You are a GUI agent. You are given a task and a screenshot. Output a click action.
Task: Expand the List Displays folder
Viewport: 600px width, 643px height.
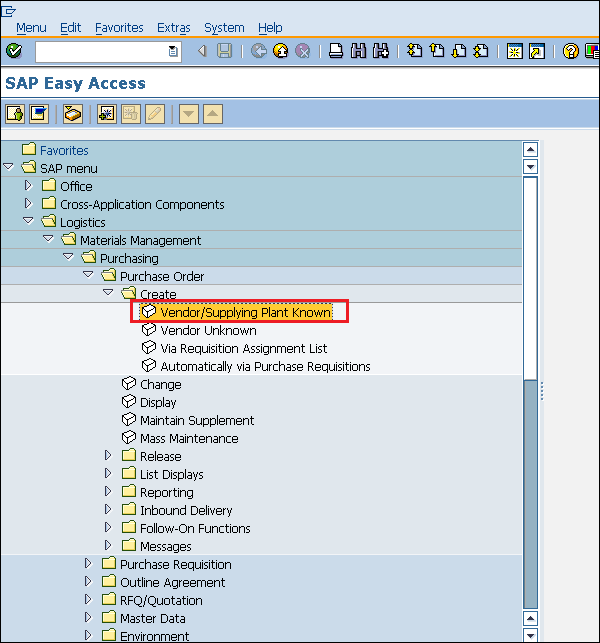pos(108,473)
